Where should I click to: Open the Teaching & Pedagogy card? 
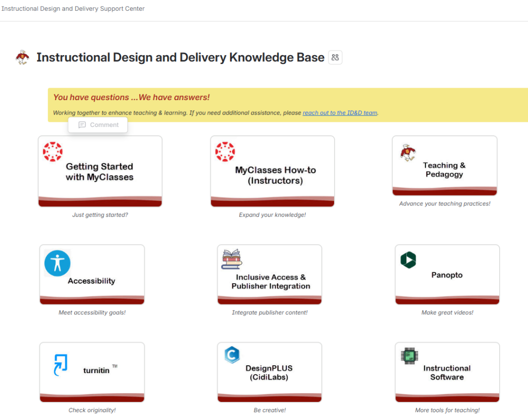pos(444,166)
